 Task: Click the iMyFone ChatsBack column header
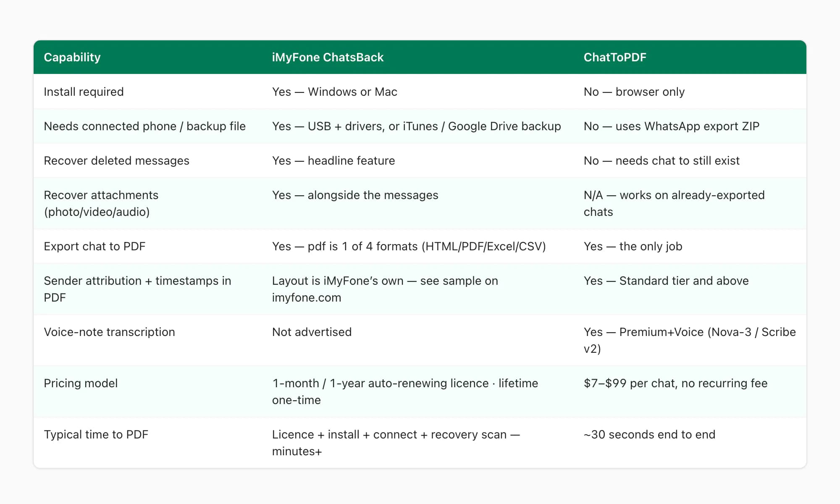tap(328, 57)
